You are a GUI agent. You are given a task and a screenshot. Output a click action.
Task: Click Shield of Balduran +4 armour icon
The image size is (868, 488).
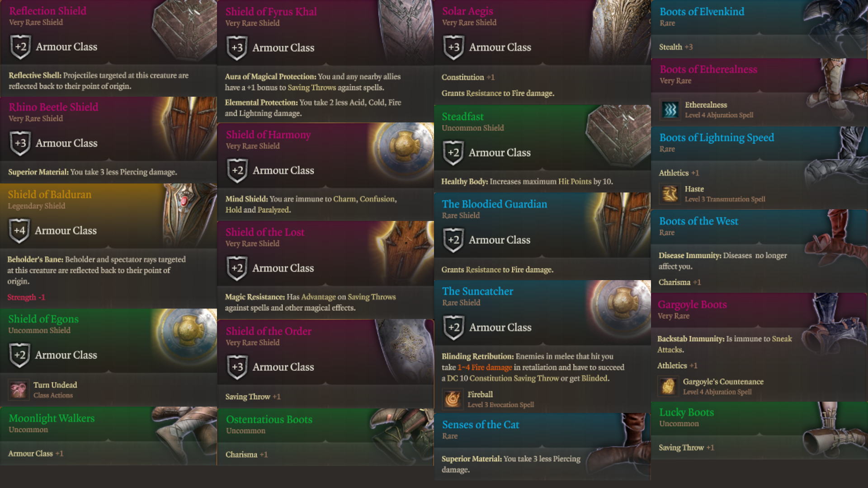click(x=19, y=230)
